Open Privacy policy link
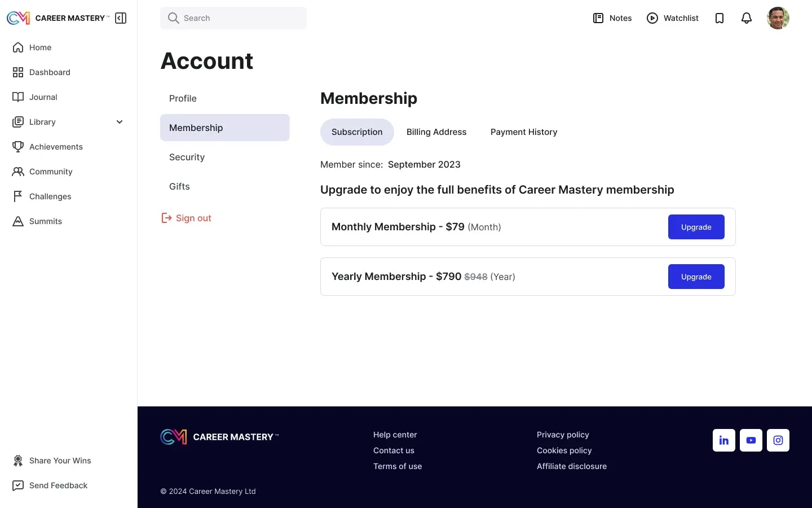 (563, 435)
